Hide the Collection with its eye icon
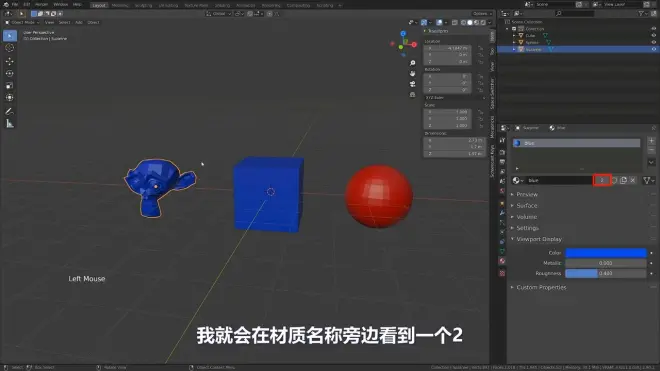Screen dimensions: 660x371 point(654,29)
